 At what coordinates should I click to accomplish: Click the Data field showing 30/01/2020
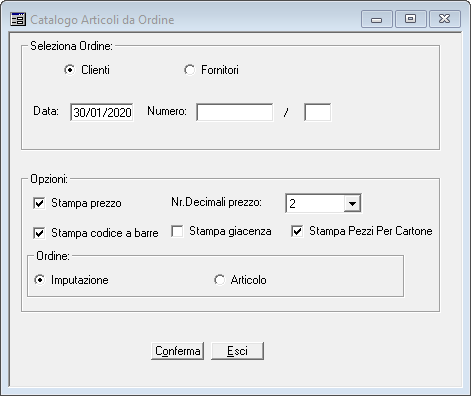pyautogui.click(x=102, y=112)
